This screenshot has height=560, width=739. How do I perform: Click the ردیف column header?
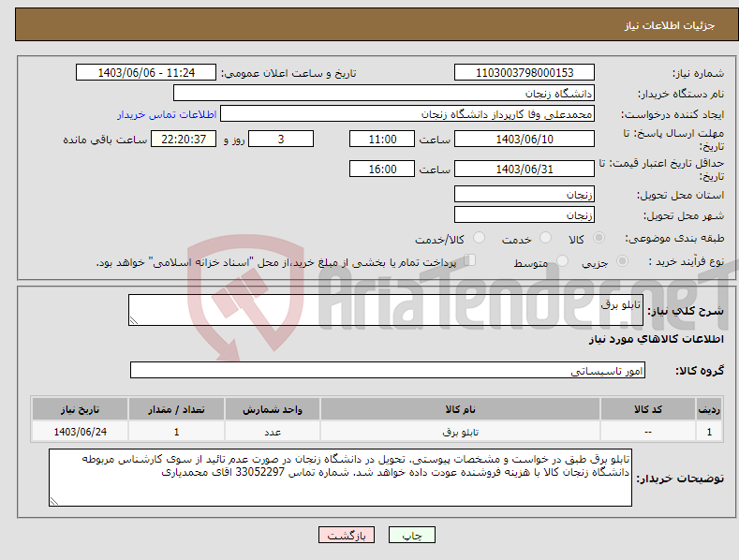[709, 409]
